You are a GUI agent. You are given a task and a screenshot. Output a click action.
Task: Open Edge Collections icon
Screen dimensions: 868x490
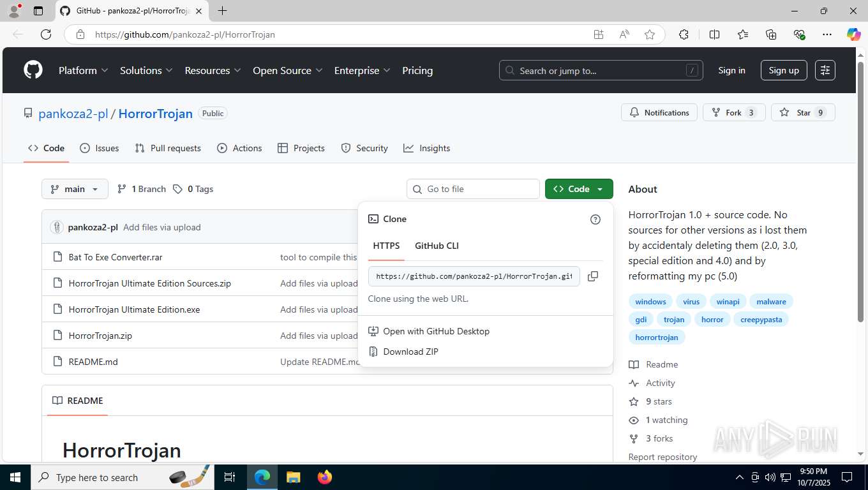click(771, 34)
